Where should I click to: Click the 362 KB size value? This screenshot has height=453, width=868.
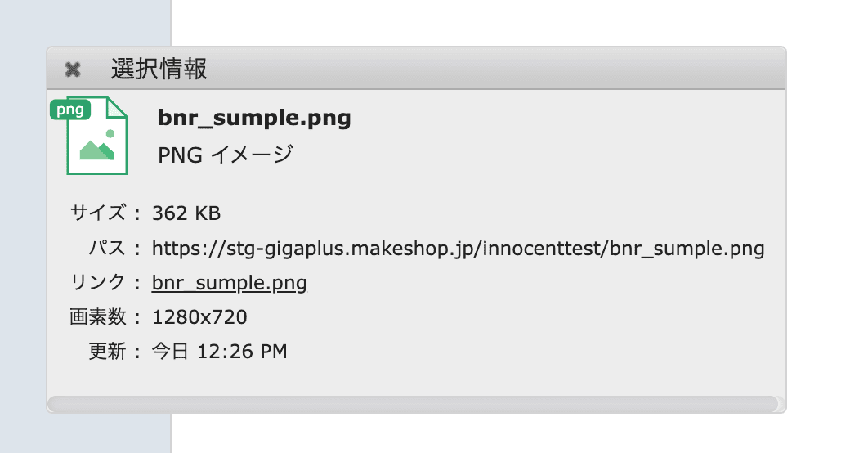(186, 214)
